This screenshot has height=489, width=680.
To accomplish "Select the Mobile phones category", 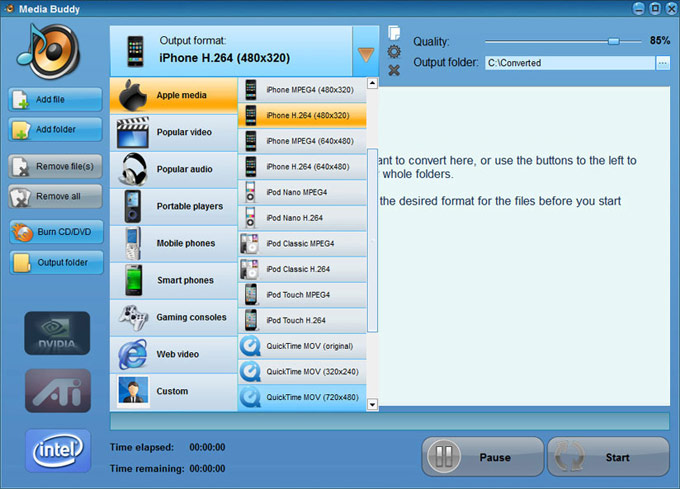I will tap(173, 243).
